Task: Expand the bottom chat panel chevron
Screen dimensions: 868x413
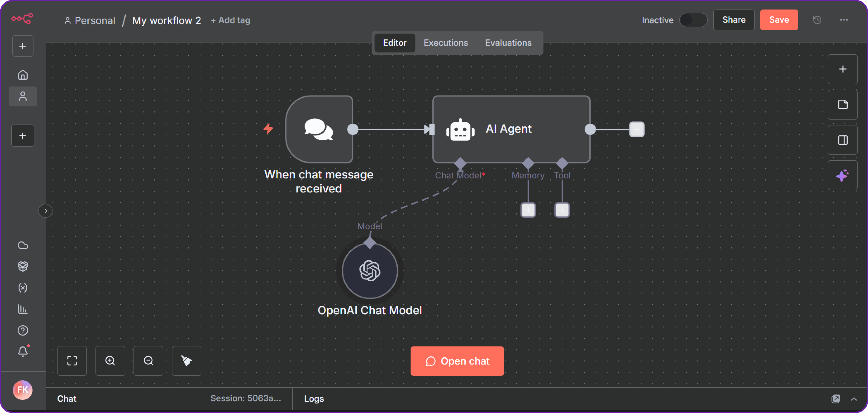Action: click(854, 399)
